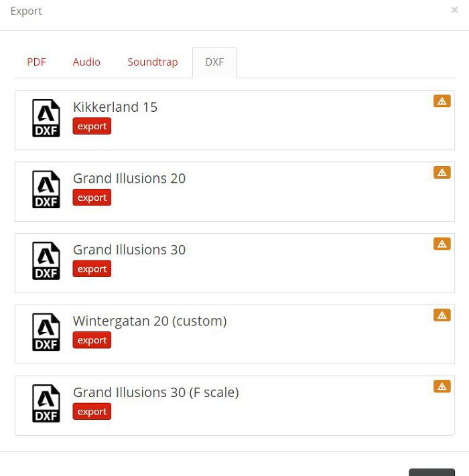Image resolution: width=469 pixels, height=476 pixels.
Task: Close the Export dialog
Action: pos(454,10)
